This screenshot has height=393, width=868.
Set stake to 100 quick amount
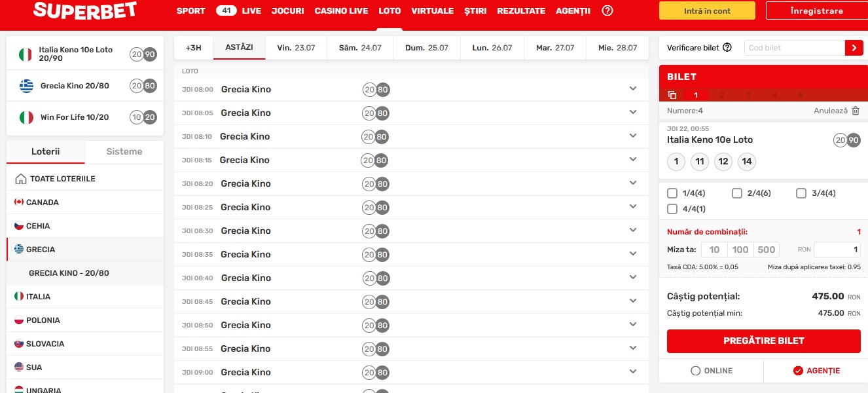pyautogui.click(x=740, y=250)
